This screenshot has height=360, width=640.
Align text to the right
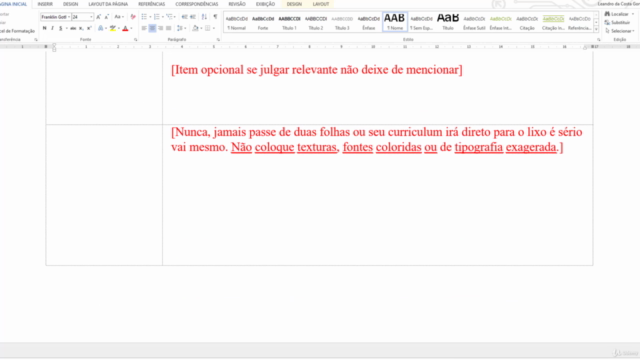[160, 28]
